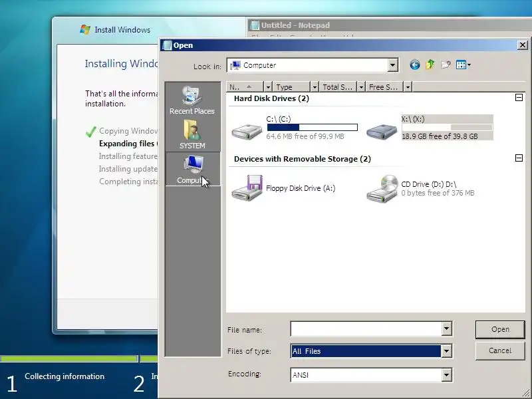Select the X: drive icon
The image size is (532, 399).
(382, 131)
